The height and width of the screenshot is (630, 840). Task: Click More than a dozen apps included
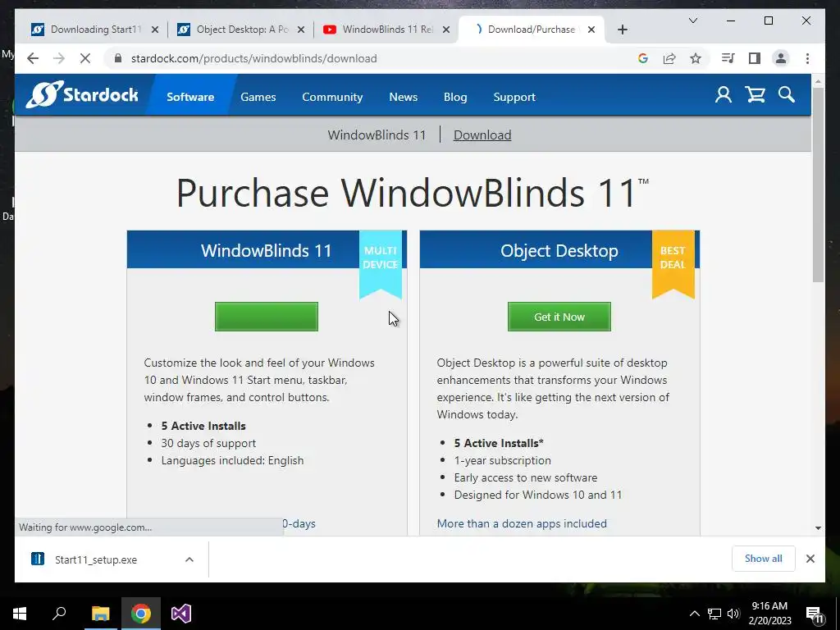point(522,523)
